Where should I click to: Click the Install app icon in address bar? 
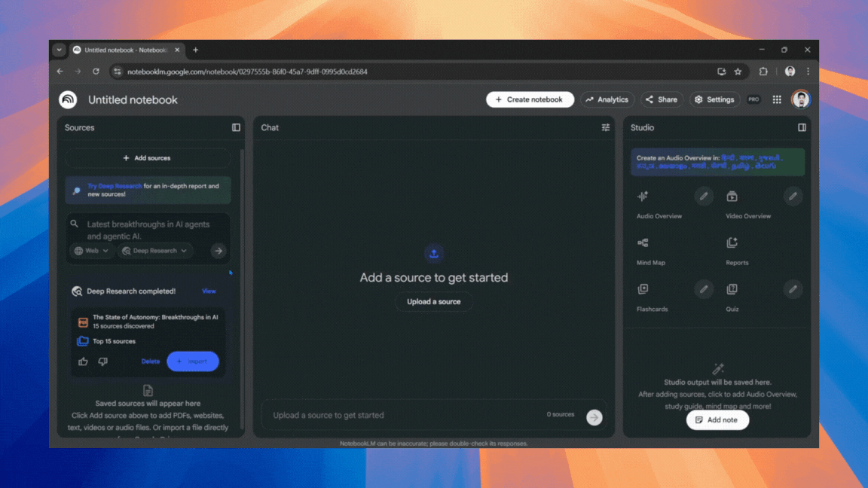point(721,72)
